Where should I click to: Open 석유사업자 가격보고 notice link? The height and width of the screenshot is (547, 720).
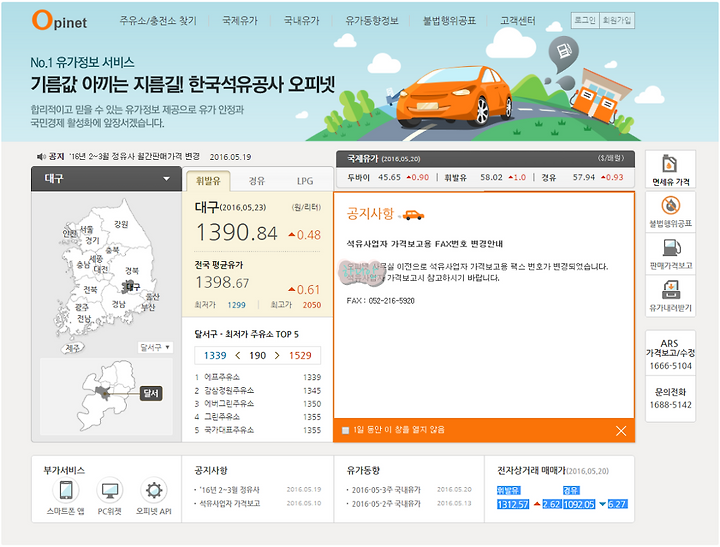pos(230,503)
